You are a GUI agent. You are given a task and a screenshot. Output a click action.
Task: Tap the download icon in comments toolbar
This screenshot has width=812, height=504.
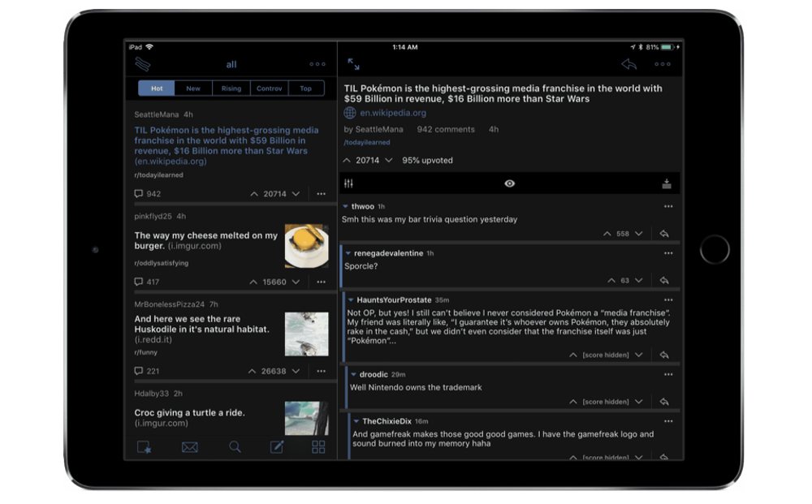(667, 183)
